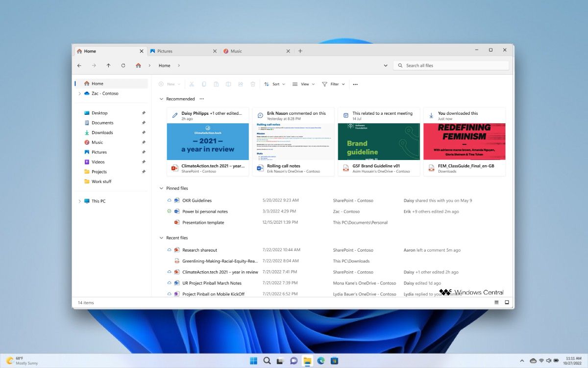Expand the This PC tree node
The image size is (588, 368).
click(79, 201)
